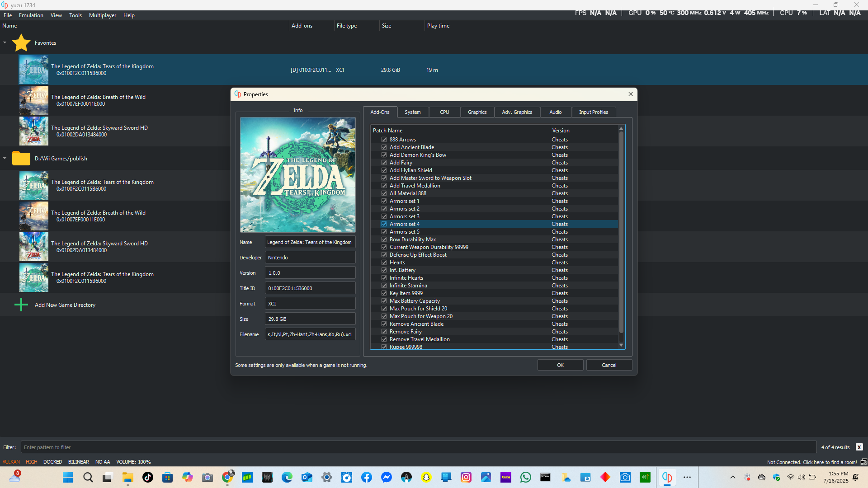Image resolution: width=868 pixels, height=488 pixels.
Task: Open Settings gear from taskbar
Action: (327, 478)
